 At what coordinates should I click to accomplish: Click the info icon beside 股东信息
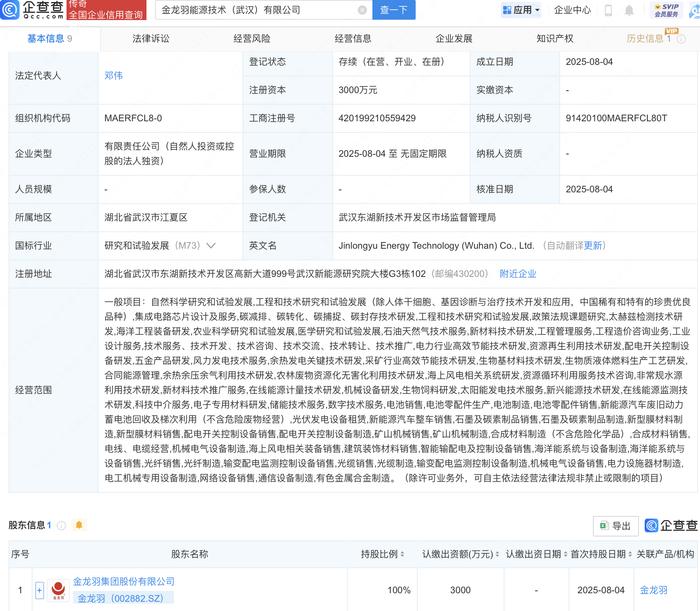[62, 525]
